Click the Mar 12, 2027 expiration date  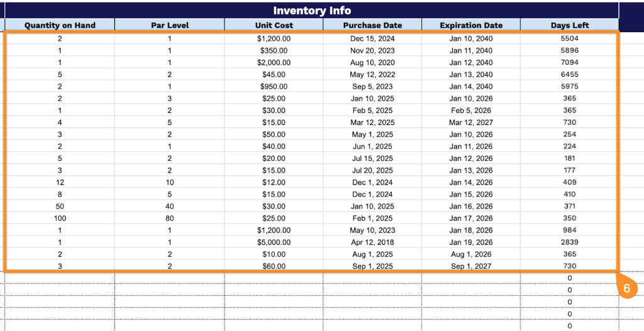[x=471, y=122]
